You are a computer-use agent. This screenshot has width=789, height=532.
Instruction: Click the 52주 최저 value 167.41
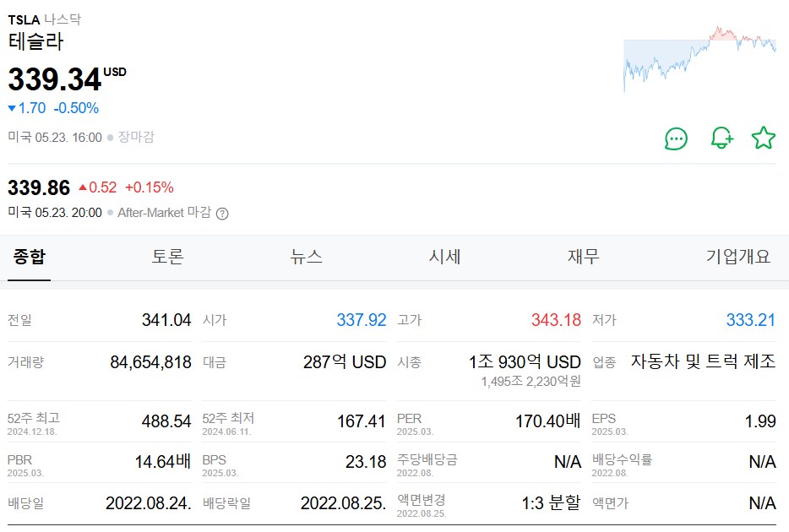pos(362,421)
